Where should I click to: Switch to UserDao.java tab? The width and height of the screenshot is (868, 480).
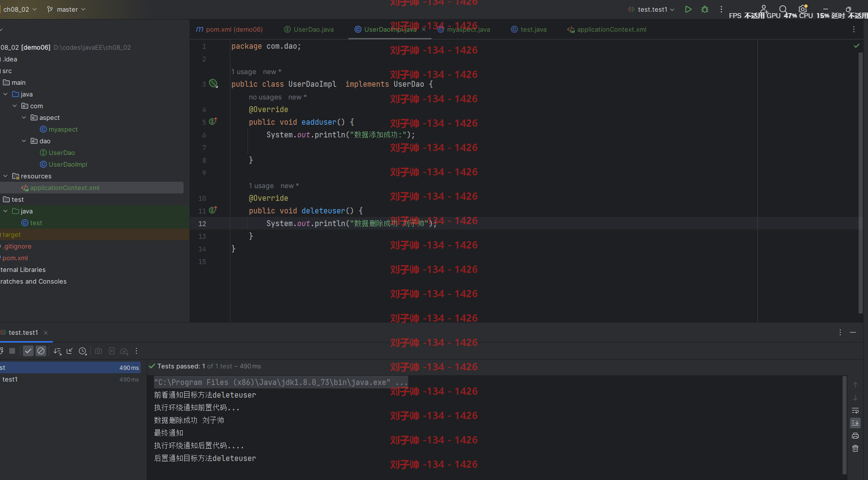309,29
